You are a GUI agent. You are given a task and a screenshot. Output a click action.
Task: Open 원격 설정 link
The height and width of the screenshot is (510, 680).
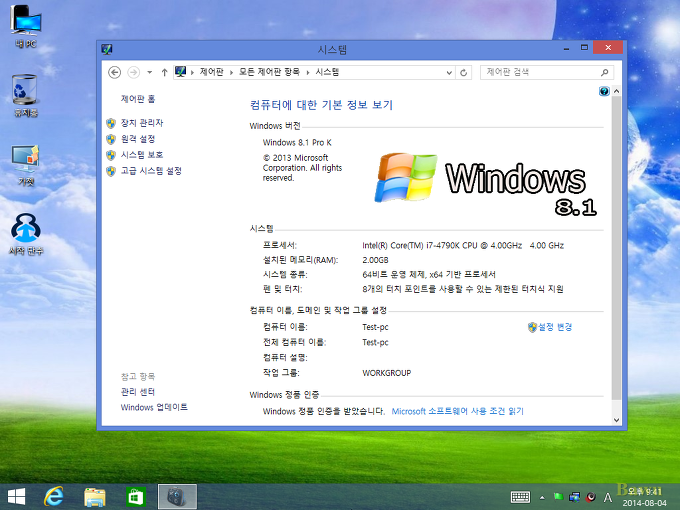pyautogui.click(x=137, y=139)
